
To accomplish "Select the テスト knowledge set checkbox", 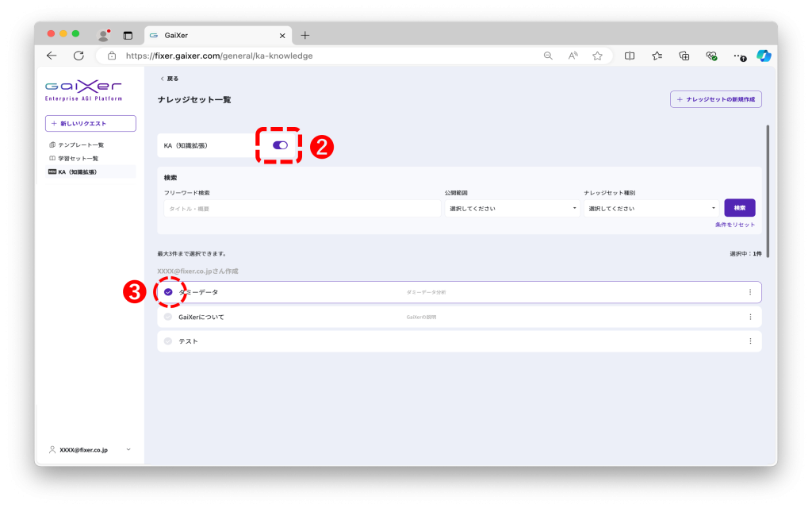I will tap(168, 341).
